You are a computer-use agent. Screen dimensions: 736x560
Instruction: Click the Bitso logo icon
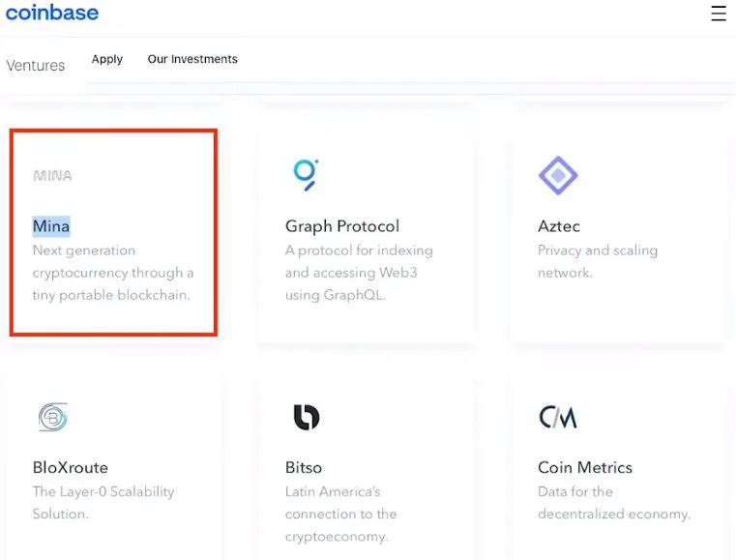point(306,417)
